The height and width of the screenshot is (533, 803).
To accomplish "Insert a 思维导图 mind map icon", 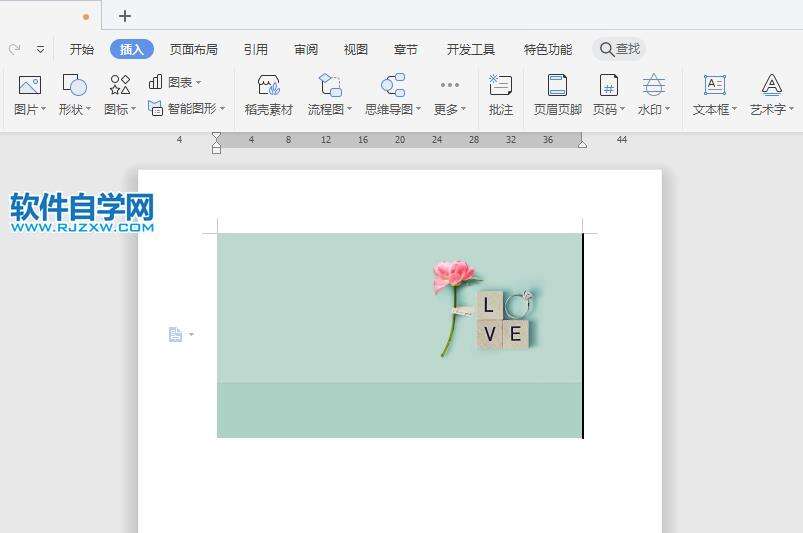I will click(x=393, y=84).
